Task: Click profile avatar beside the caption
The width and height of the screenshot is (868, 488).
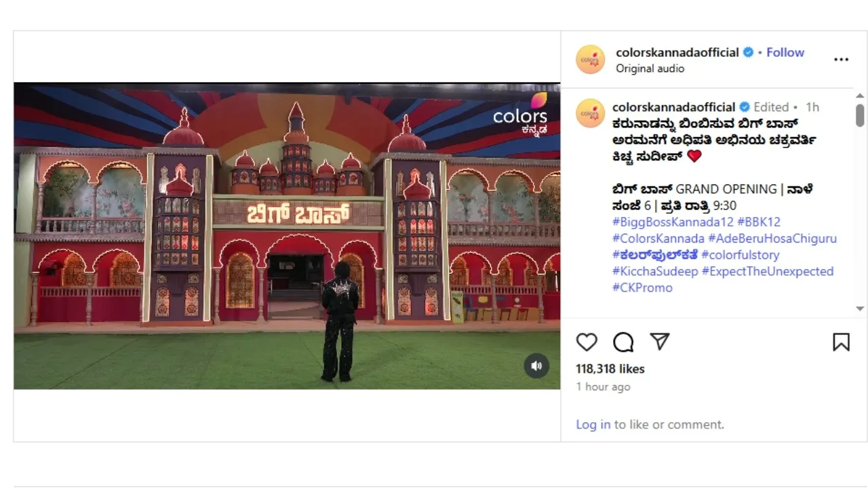Action: coord(590,113)
